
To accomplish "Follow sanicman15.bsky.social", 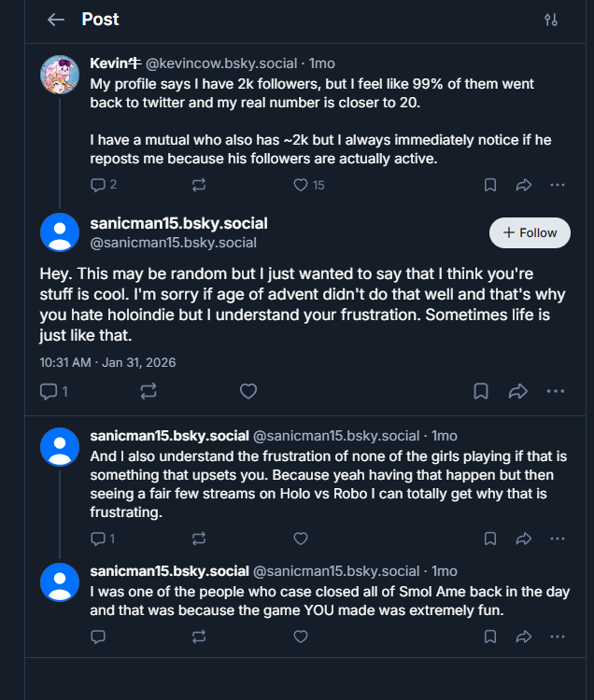I will click(x=530, y=232).
